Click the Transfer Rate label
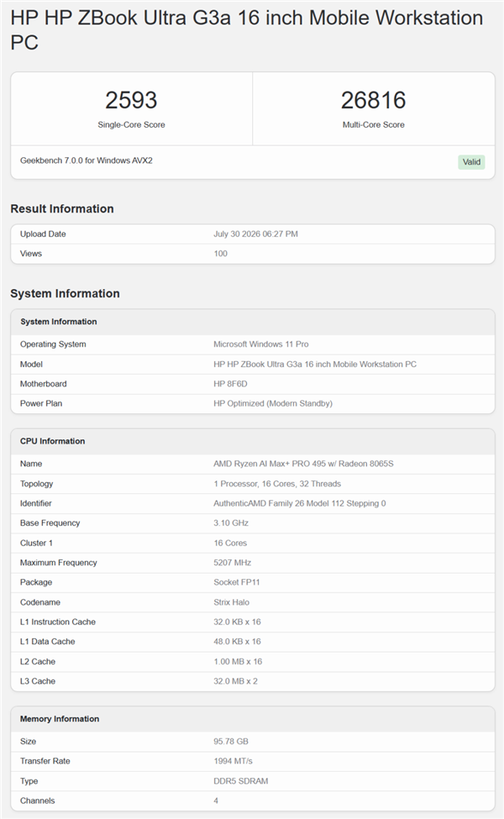The width and height of the screenshot is (504, 819). (45, 761)
